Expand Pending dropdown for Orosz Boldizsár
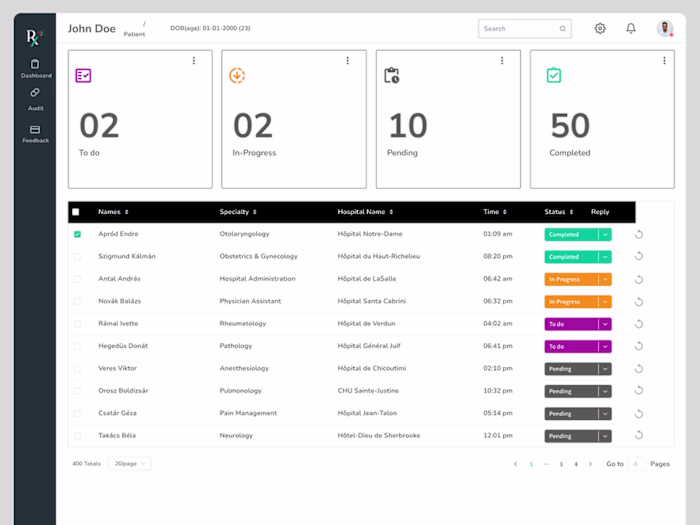Viewport: 700px width, 525px height. pos(605,392)
